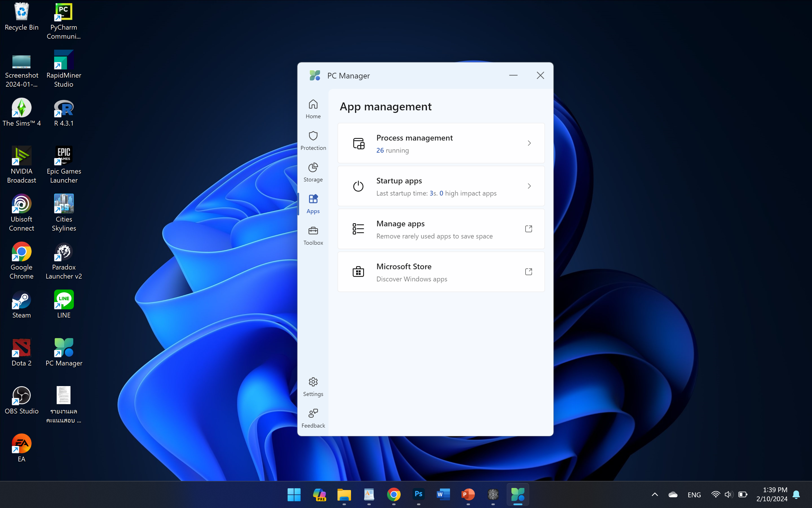Click the Startup apps power icon
This screenshot has height=508, width=812.
click(358, 186)
